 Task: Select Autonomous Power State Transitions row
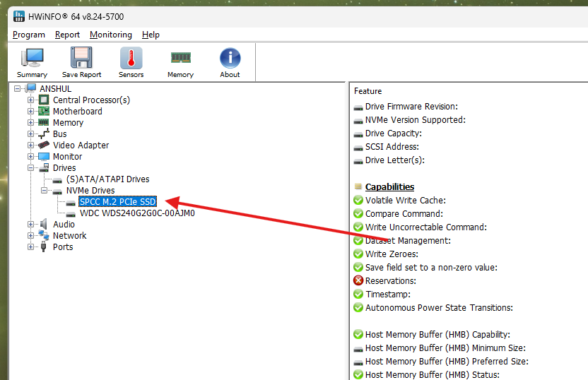[x=439, y=308]
